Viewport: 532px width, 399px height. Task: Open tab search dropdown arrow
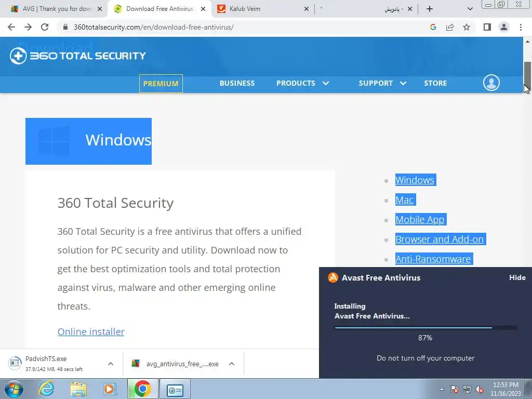pyautogui.click(x=470, y=9)
